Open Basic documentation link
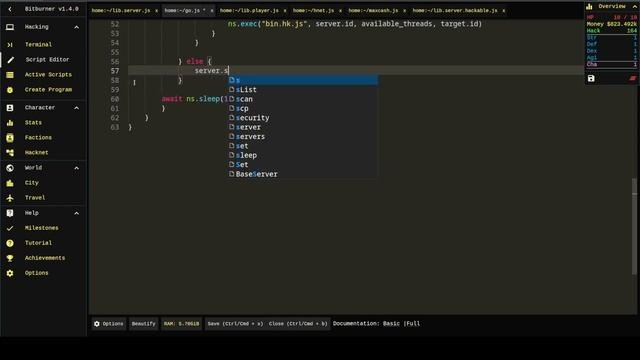The width and height of the screenshot is (640, 360). pyautogui.click(x=391, y=324)
